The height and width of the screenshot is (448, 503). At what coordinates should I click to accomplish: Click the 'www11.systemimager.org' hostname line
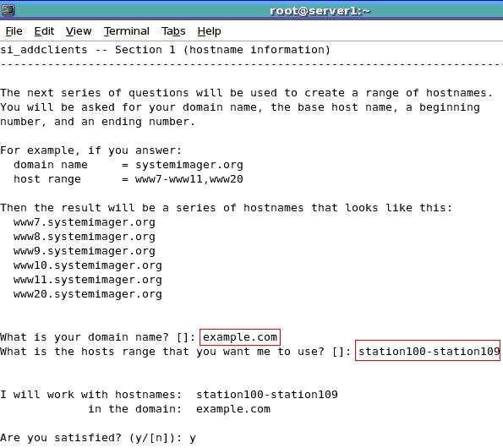point(88,280)
